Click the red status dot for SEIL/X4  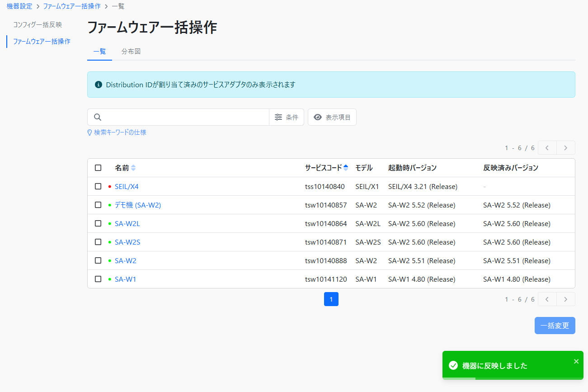tap(110, 187)
